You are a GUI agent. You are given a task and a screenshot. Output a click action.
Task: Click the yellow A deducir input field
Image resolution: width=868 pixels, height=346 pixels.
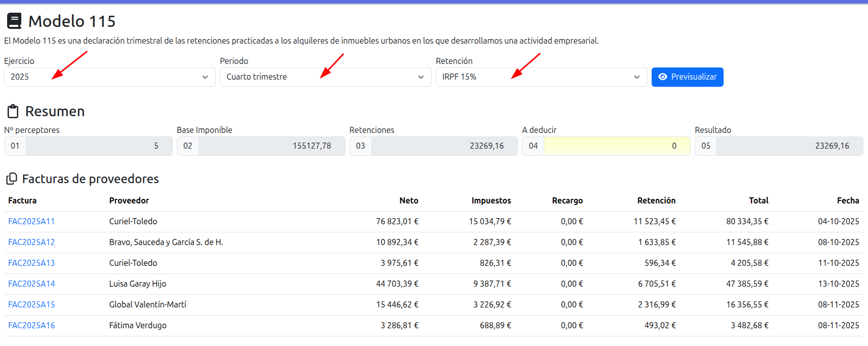[616, 146]
